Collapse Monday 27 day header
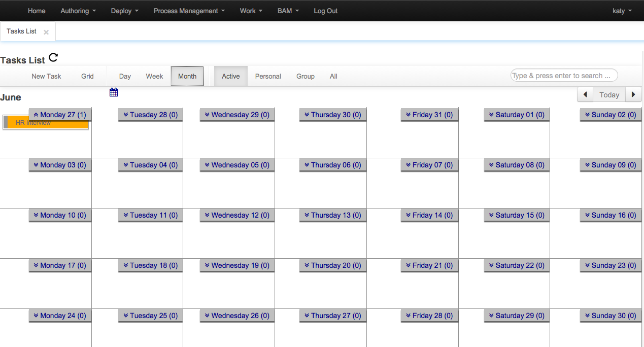This screenshot has height=347, width=644. tap(60, 115)
